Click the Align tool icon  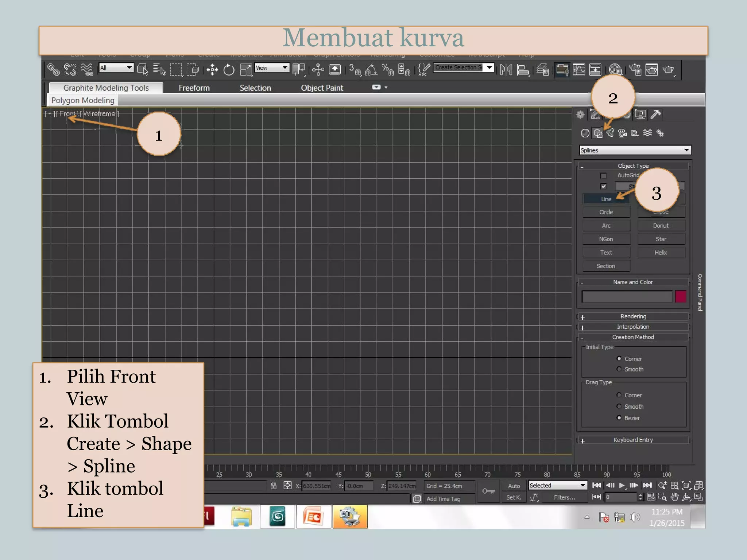coord(523,70)
